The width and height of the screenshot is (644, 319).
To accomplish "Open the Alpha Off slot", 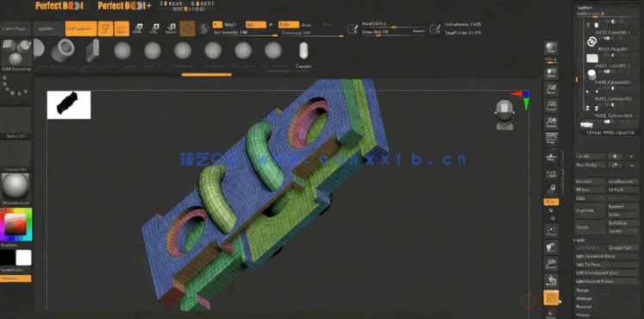I will click(x=16, y=122).
